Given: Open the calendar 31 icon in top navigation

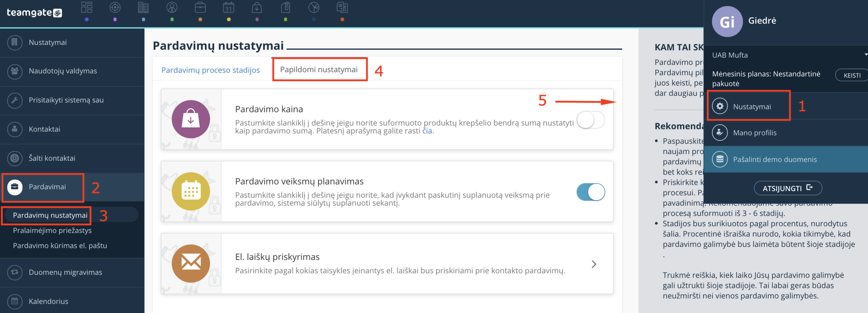Looking at the screenshot, I should point(229,7).
